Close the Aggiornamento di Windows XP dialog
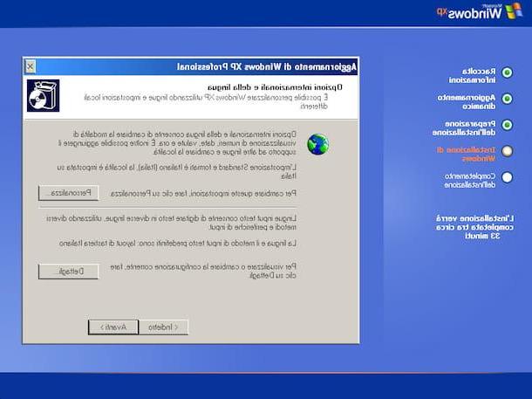532x399 pixels. click(30, 66)
